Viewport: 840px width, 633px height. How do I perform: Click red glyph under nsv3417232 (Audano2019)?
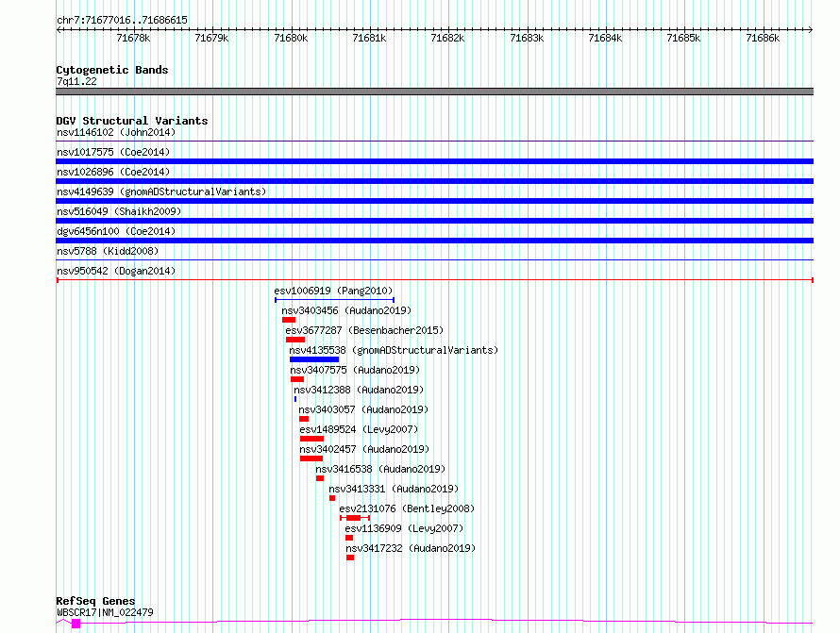point(350,558)
